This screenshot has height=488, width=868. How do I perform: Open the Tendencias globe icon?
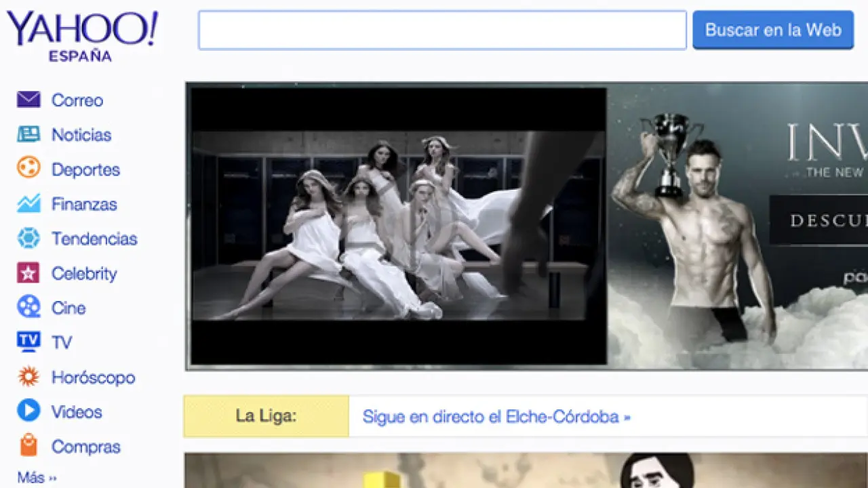click(28, 239)
